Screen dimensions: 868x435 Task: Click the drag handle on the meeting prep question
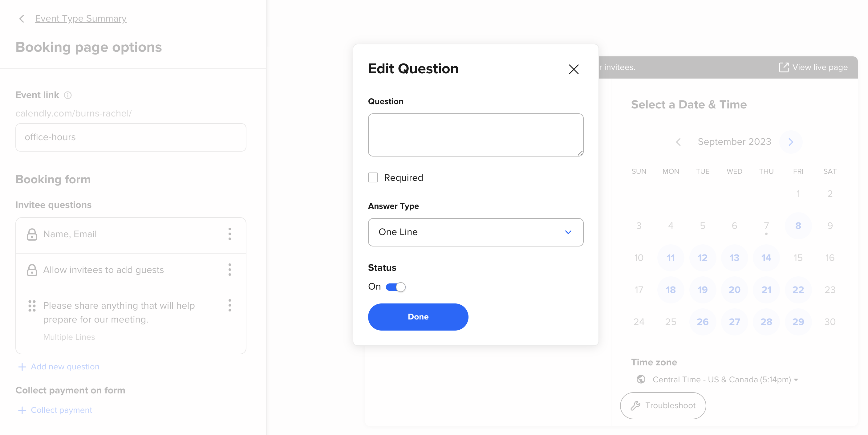[x=32, y=306]
